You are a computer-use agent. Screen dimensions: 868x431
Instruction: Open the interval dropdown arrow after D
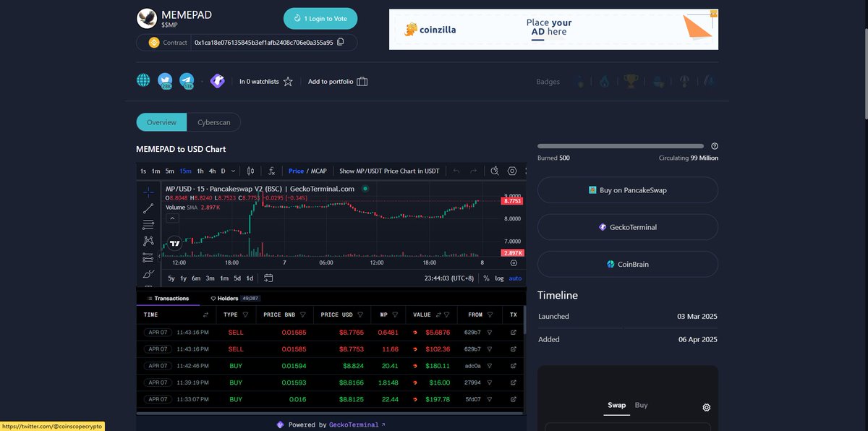pyautogui.click(x=233, y=171)
